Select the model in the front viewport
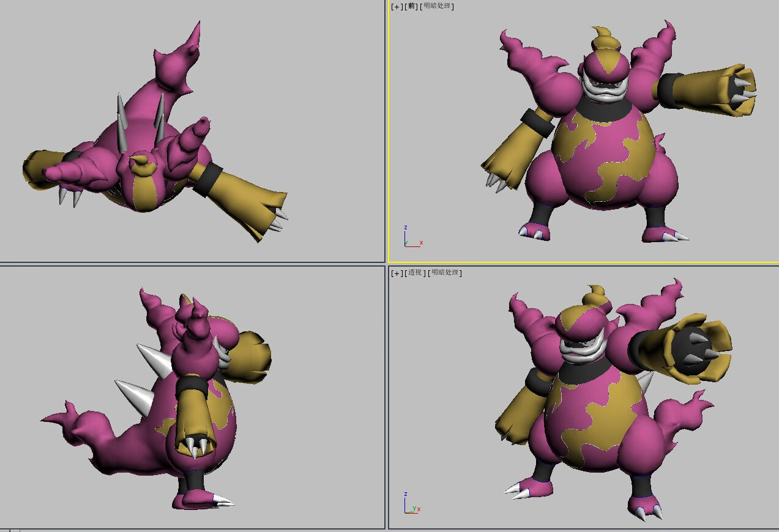 (600, 153)
